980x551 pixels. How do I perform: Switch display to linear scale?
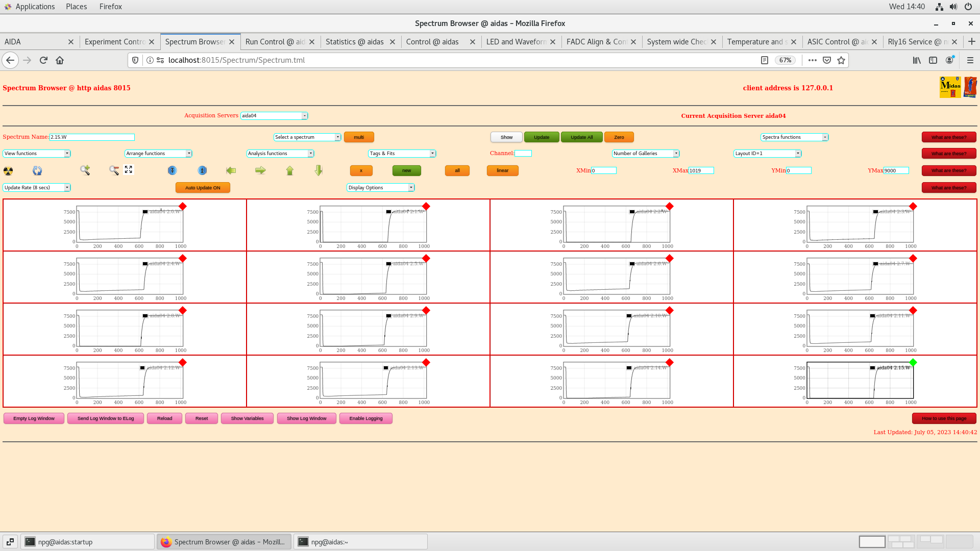coord(502,169)
